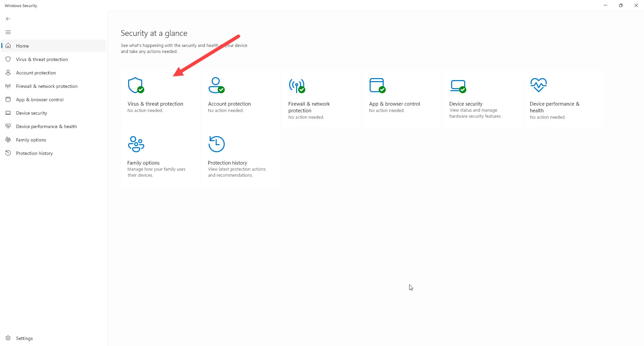Image resolution: width=644 pixels, height=346 pixels.
Task: Open Device security from the sidebar
Action: point(32,113)
